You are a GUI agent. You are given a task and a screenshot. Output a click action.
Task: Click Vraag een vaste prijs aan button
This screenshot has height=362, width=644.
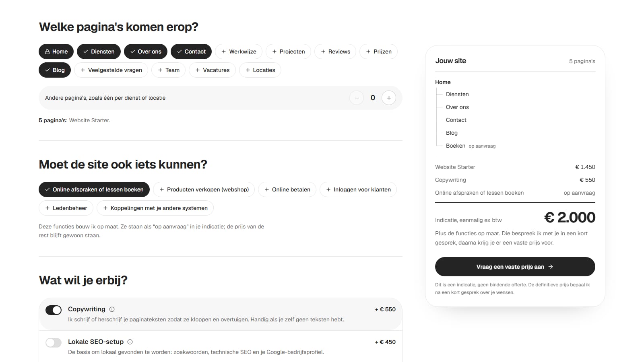click(515, 267)
